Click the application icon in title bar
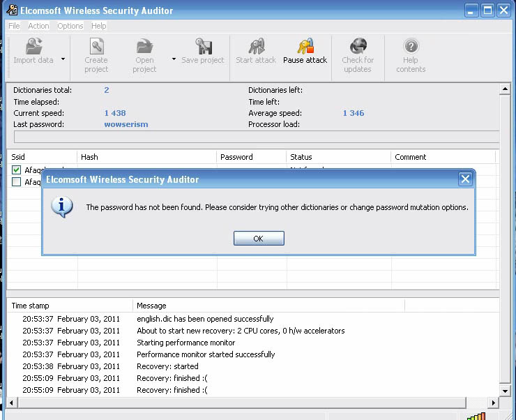The image size is (516, 420). pyautogui.click(x=12, y=10)
